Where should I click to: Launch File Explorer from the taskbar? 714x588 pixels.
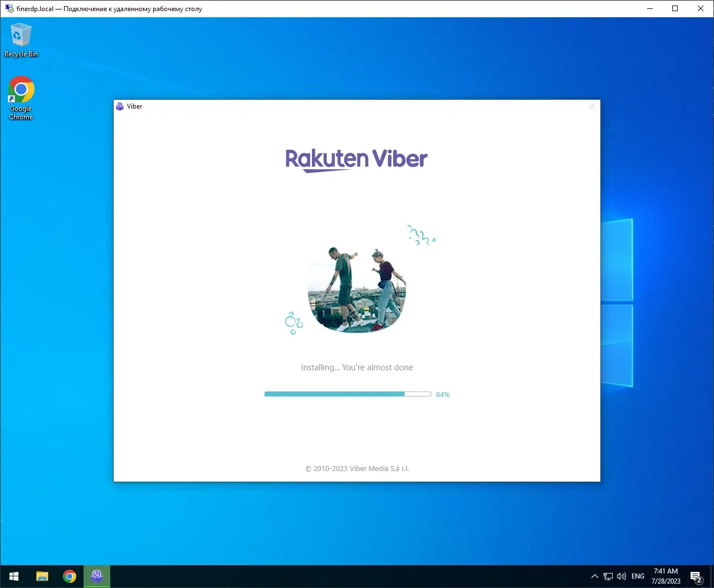click(x=42, y=576)
